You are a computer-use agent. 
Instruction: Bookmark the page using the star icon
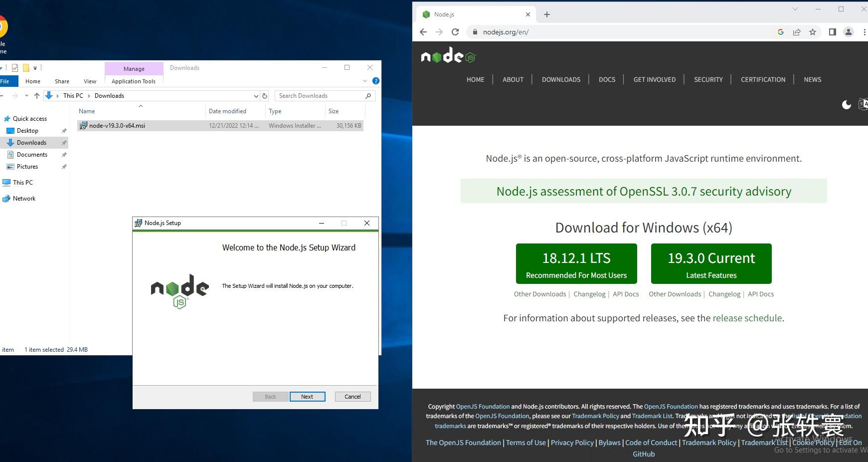pos(813,31)
